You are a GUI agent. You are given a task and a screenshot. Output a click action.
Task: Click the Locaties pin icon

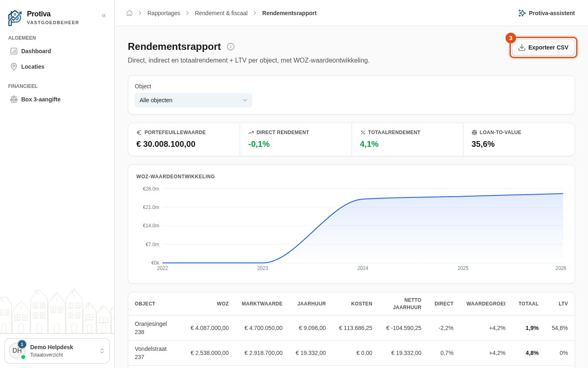tap(14, 67)
